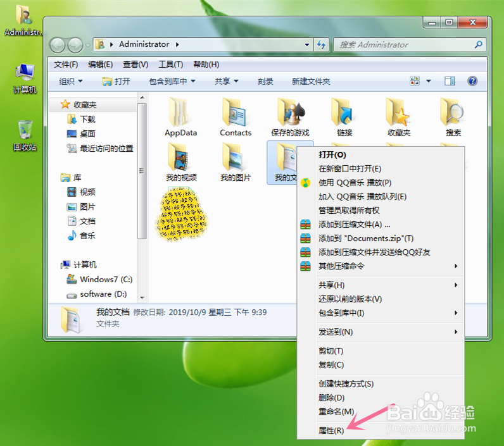This screenshot has width=504, height=446.
Task: Click 计算机 node in sidebar
Action: point(79,264)
